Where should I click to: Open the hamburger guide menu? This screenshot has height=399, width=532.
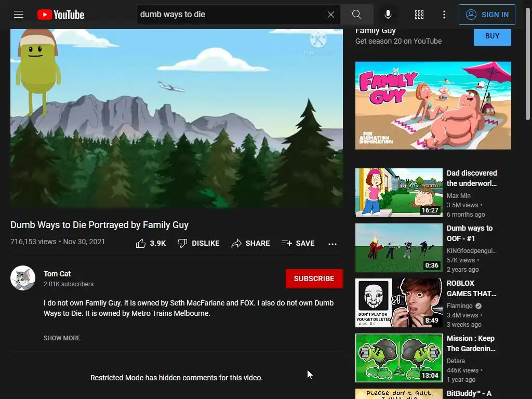(19, 15)
